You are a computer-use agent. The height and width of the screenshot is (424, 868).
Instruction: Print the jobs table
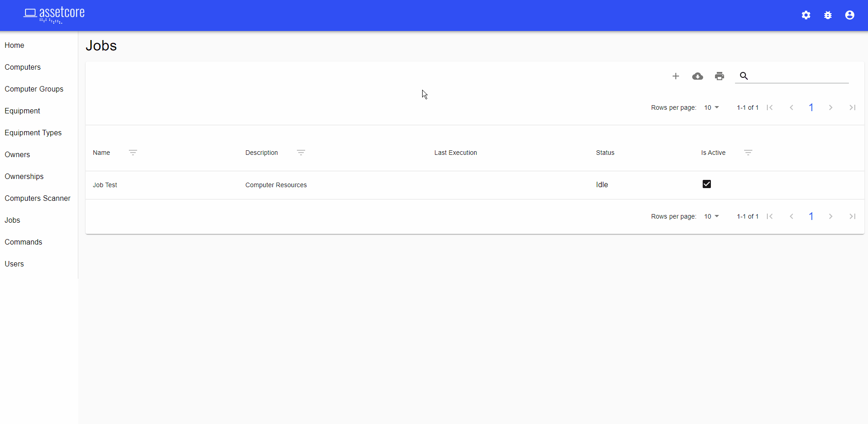[720, 76]
